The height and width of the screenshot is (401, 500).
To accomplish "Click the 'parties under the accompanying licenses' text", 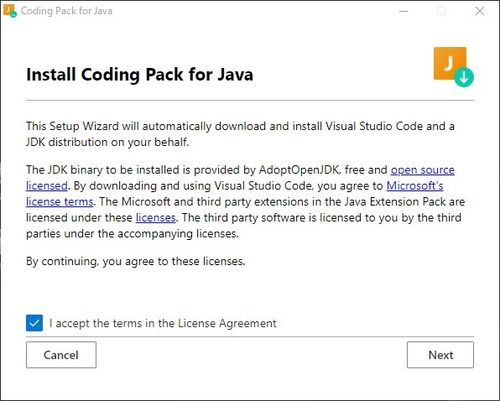I will point(132,234).
